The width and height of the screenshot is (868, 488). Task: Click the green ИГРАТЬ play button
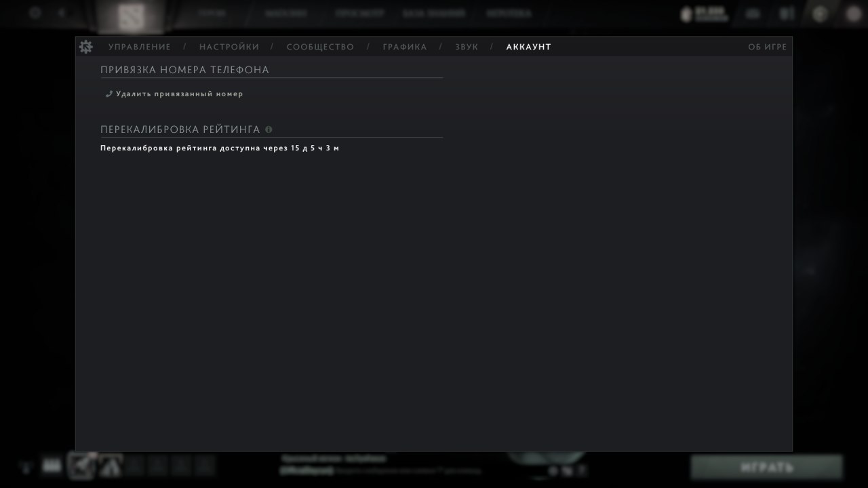(x=767, y=467)
